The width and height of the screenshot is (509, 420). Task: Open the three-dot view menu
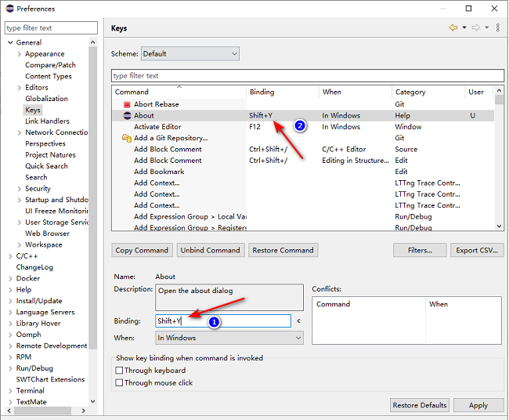(x=497, y=28)
